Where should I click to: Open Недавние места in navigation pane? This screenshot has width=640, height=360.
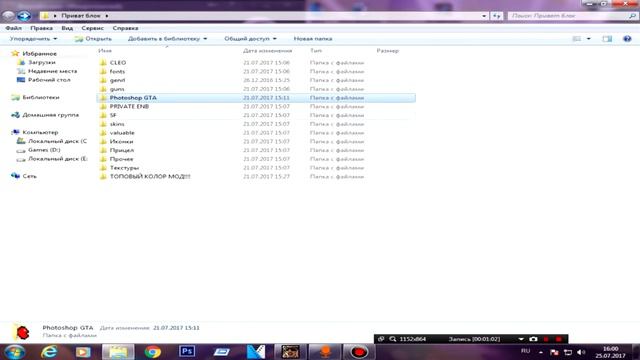pyautogui.click(x=52, y=71)
